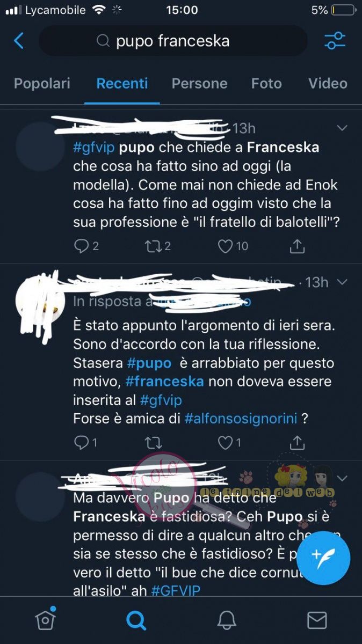Retweet the second tweet with #pupo hashtag
Image resolution: width=362 pixels, height=644 pixels.
(x=153, y=443)
